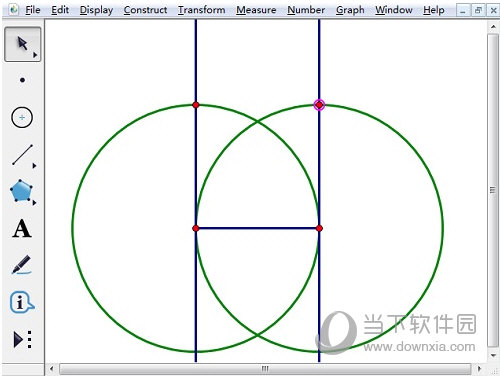The image size is (500, 376).
Task: Click the horizontal scrollbar thumb
Action: click(x=265, y=369)
